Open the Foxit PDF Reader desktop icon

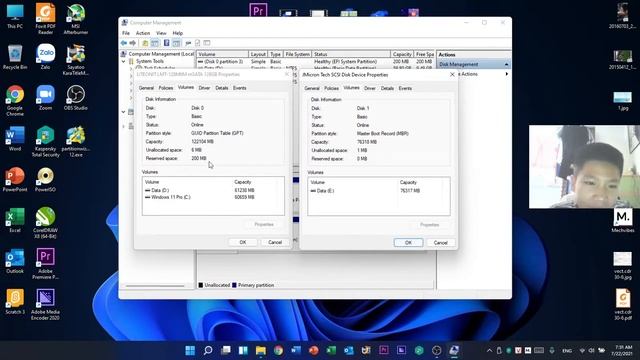tap(45, 19)
